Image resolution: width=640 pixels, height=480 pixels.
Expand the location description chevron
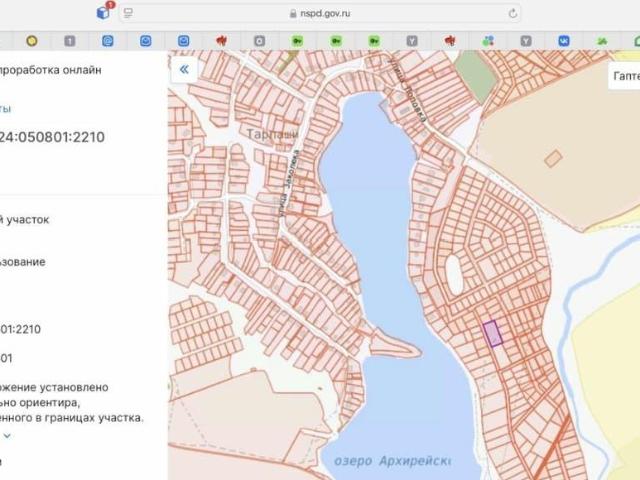[x=7, y=436]
